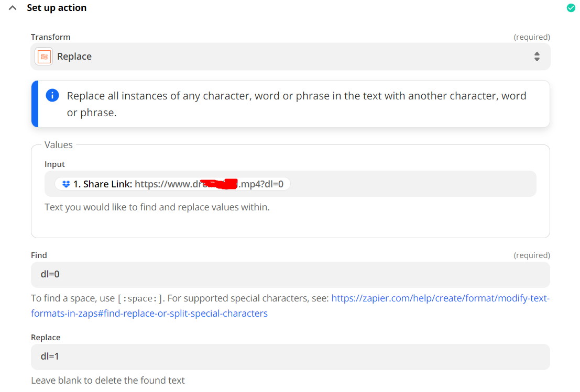Click the Dropbox icon in Share Link pill

pos(66,184)
